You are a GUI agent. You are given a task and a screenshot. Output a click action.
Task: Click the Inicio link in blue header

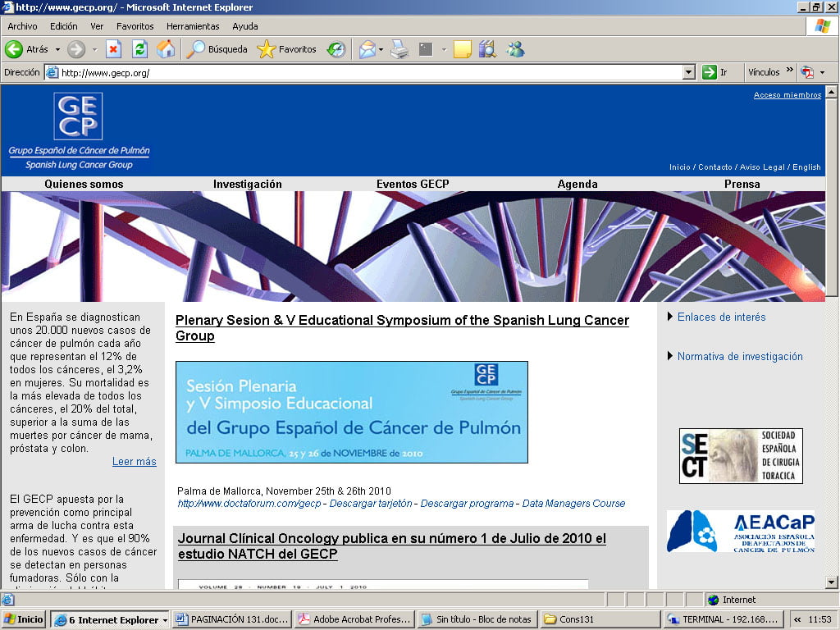680,167
